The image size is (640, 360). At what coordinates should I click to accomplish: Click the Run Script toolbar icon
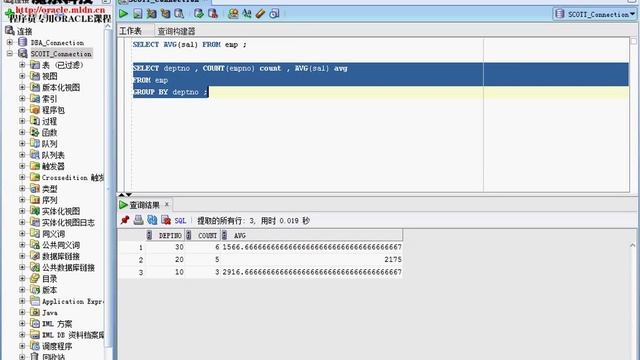(x=138, y=14)
